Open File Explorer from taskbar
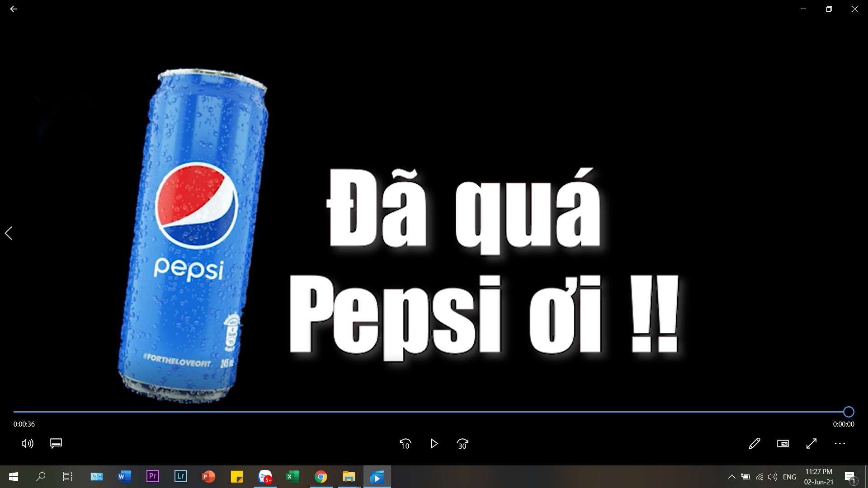 coord(349,477)
